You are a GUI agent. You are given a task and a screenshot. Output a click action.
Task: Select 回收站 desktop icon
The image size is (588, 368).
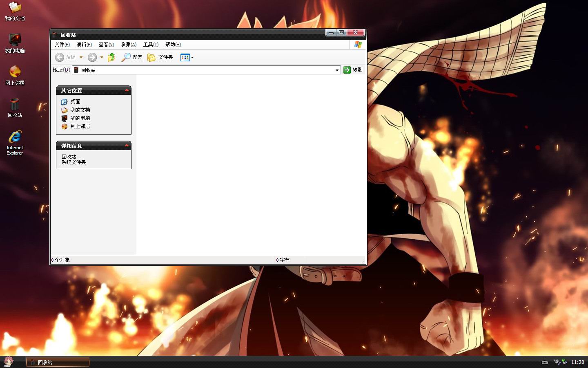click(15, 108)
